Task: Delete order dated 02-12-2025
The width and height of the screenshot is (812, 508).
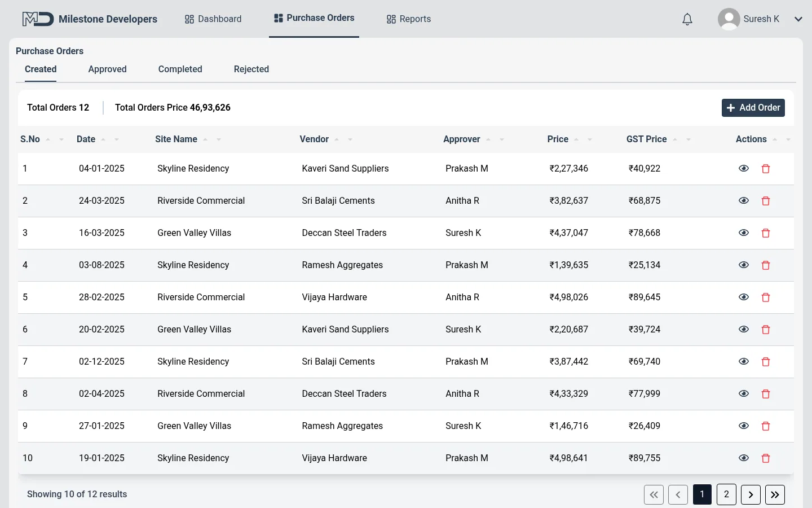Action: [x=766, y=362]
